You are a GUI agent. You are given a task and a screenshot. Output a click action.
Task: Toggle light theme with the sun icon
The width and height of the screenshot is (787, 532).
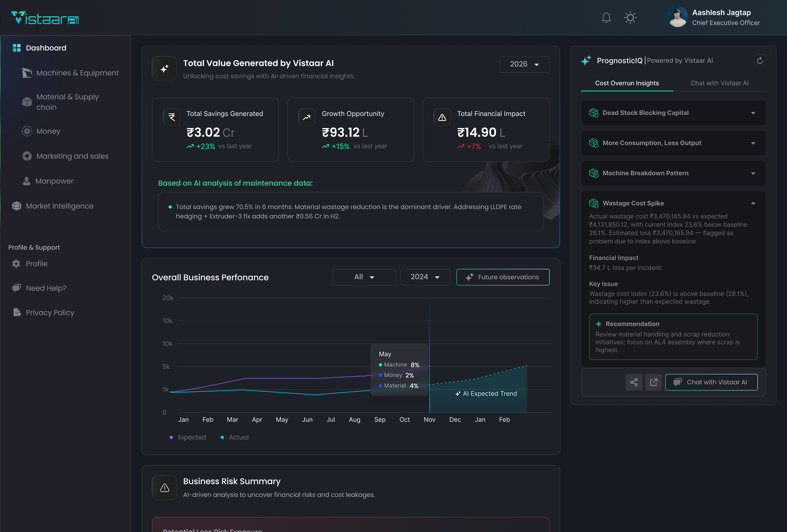630,18
